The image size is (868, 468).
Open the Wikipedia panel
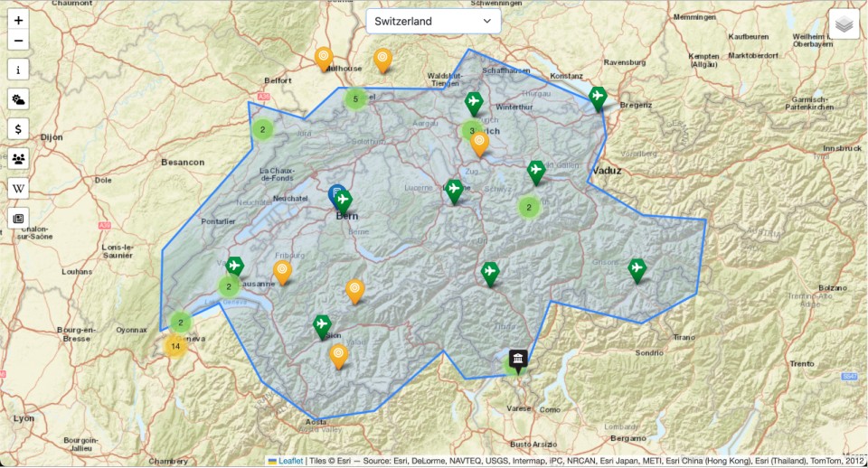[x=18, y=189]
